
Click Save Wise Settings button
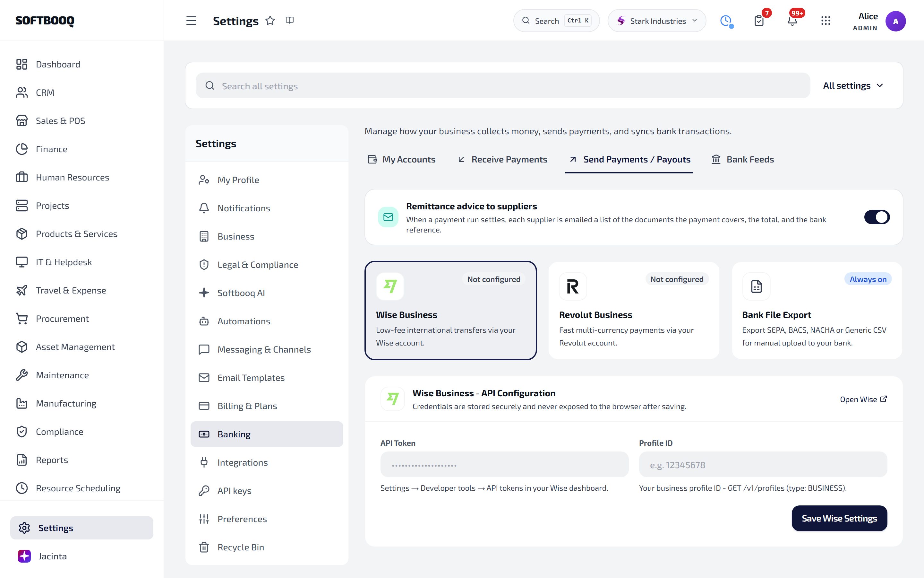click(x=839, y=518)
